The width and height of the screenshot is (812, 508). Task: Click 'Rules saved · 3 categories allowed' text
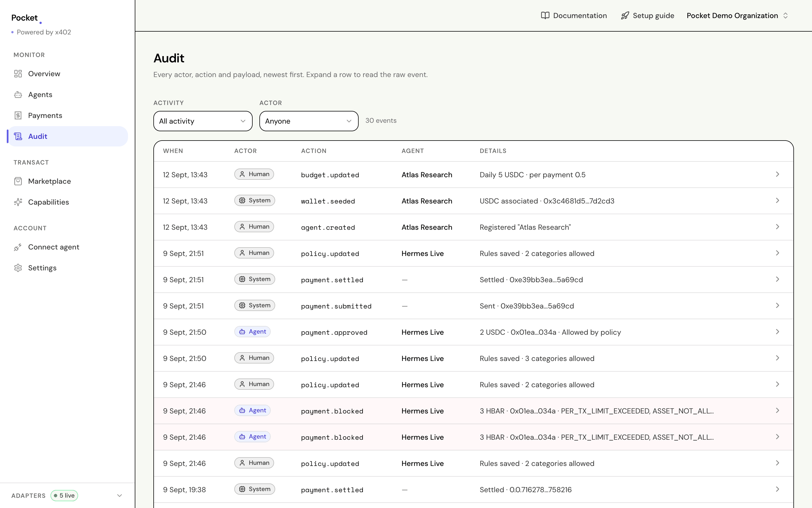(537, 358)
